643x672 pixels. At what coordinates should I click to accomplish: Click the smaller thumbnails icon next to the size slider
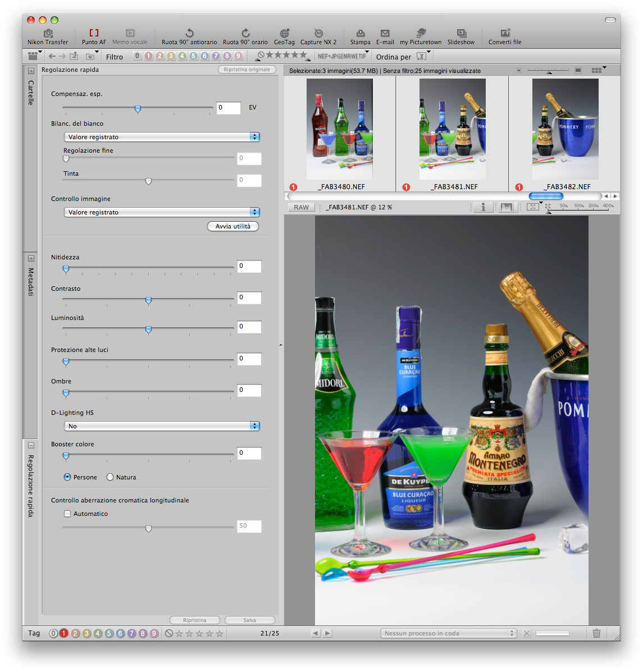pyautogui.click(x=519, y=70)
